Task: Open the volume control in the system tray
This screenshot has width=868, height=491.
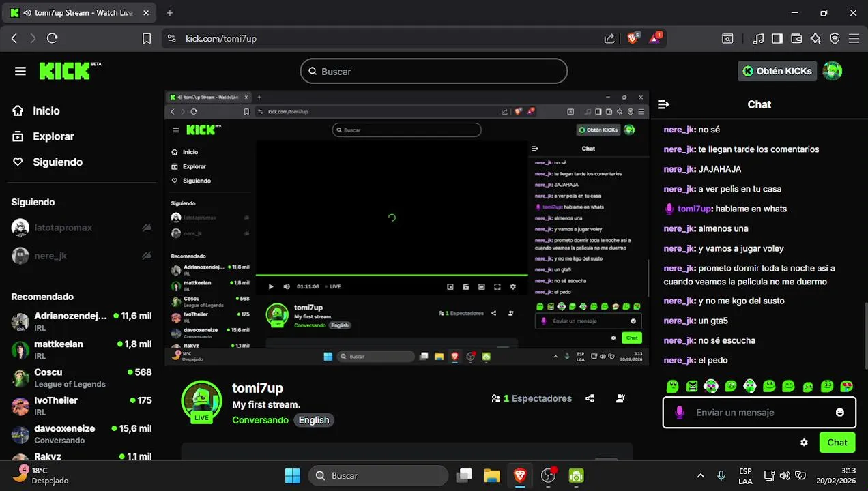Action: [x=785, y=475]
